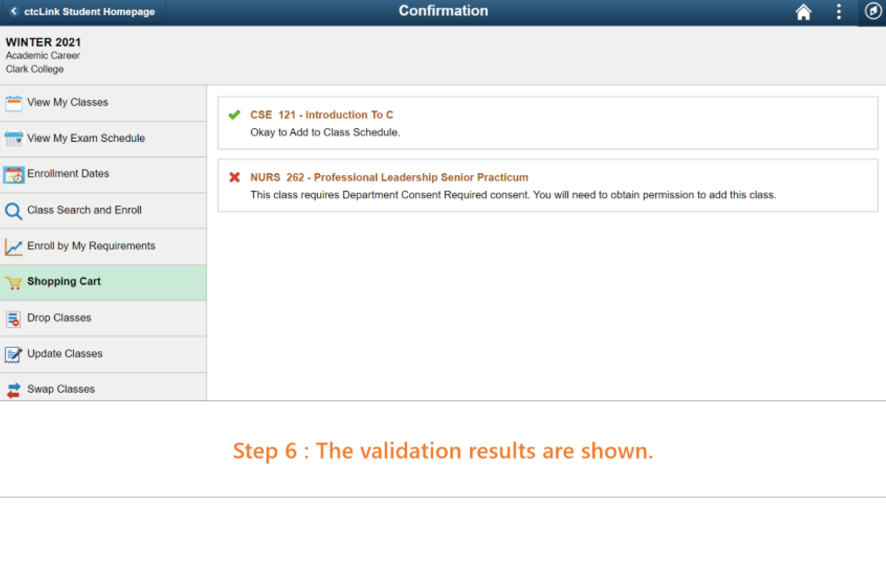Click the Enrollment Dates calendar icon
The image size is (886, 588).
(x=13, y=175)
